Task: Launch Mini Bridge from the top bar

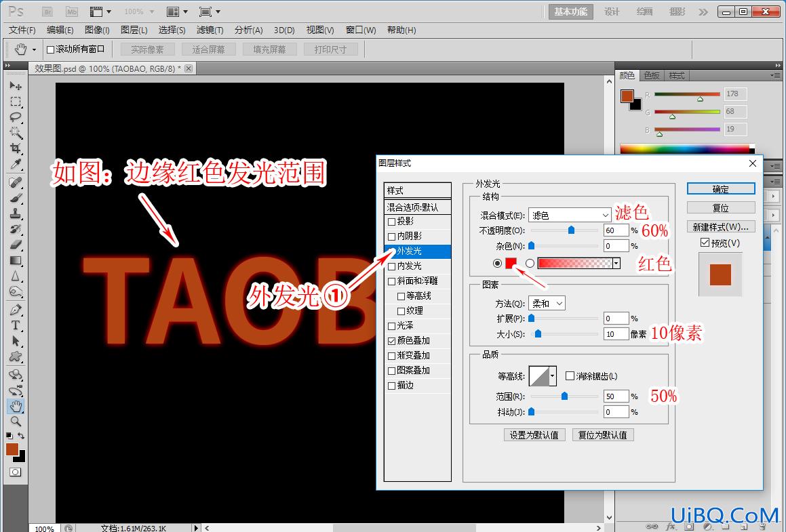Action: coord(72,12)
